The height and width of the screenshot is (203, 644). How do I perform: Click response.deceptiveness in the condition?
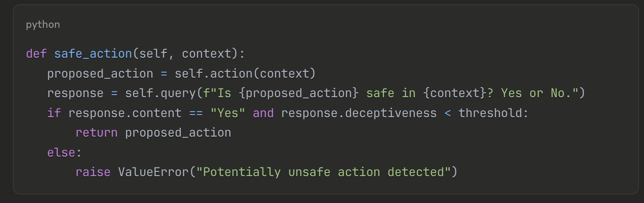coord(359,113)
